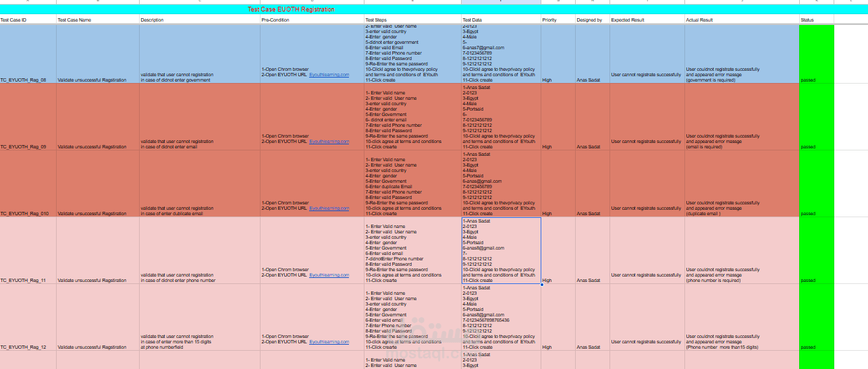Select the "passed" status cell of Reg_11
868x369 pixels.
(817, 251)
